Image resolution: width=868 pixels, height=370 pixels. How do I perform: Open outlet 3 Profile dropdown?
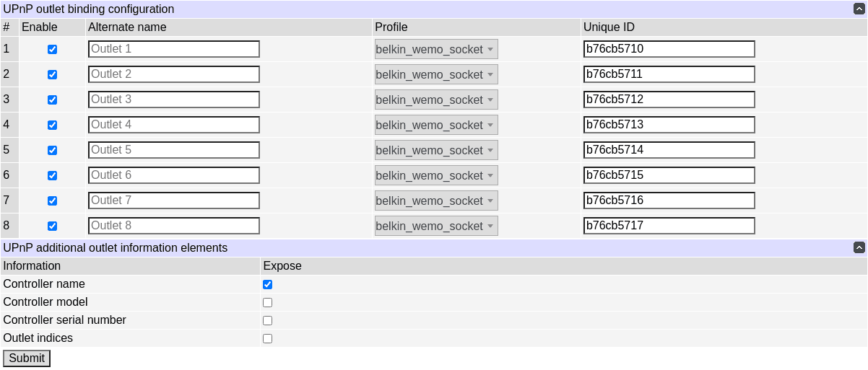(436, 100)
